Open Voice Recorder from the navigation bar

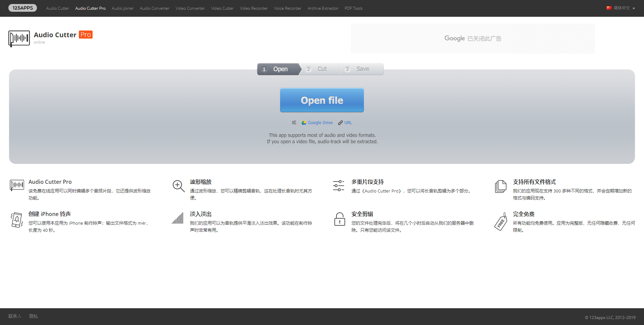(288, 8)
